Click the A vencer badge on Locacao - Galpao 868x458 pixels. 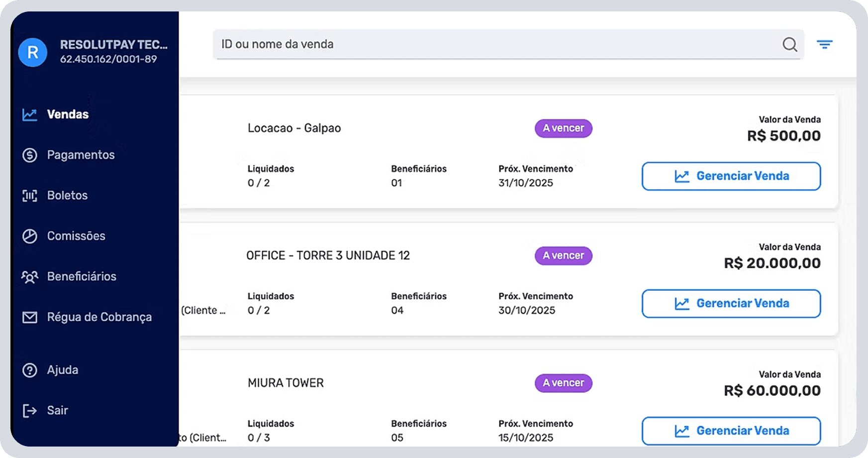pos(564,128)
